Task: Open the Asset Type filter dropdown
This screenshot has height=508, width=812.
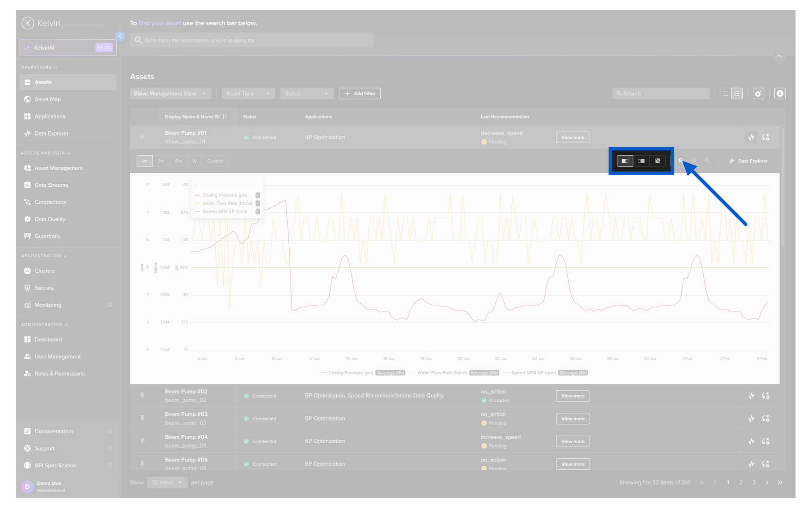Action: coord(248,94)
